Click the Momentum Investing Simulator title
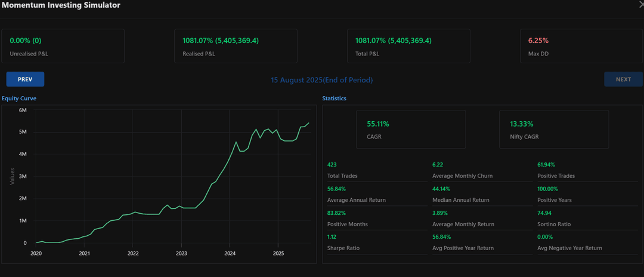 pyautogui.click(x=61, y=5)
